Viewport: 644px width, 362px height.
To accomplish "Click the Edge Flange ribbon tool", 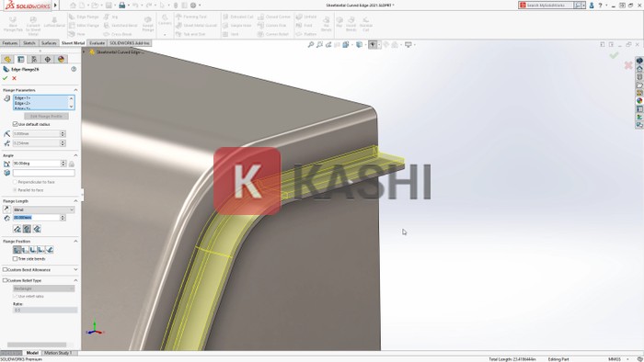I will 84,17.
